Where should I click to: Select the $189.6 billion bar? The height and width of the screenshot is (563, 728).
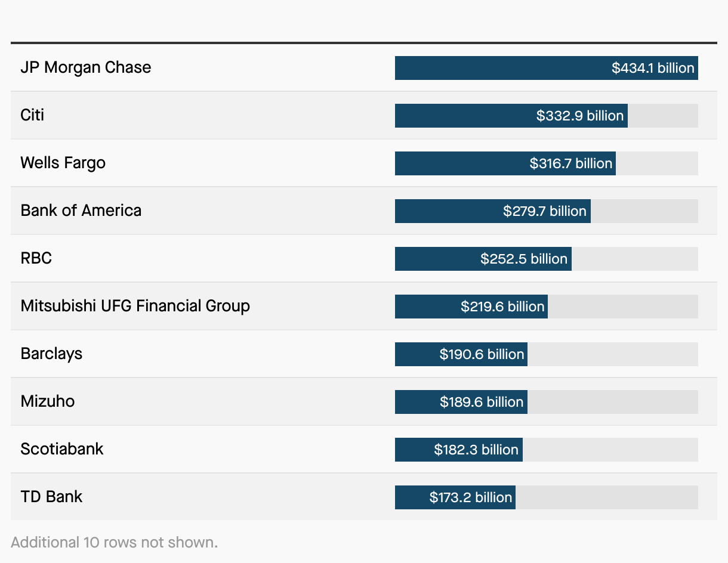pyautogui.click(x=461, y=402)
